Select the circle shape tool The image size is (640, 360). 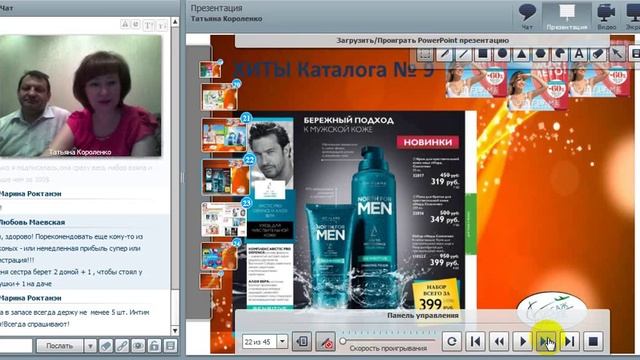(502, 54)
